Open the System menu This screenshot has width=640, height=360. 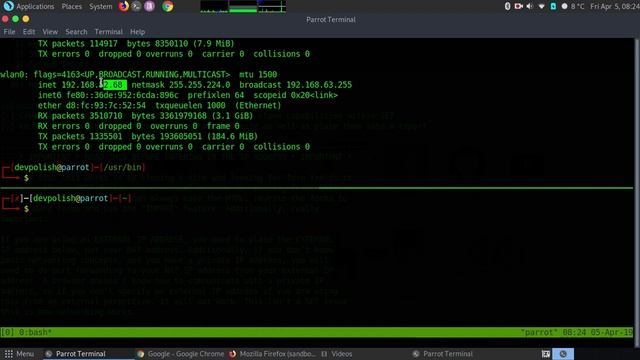[100, 7]
